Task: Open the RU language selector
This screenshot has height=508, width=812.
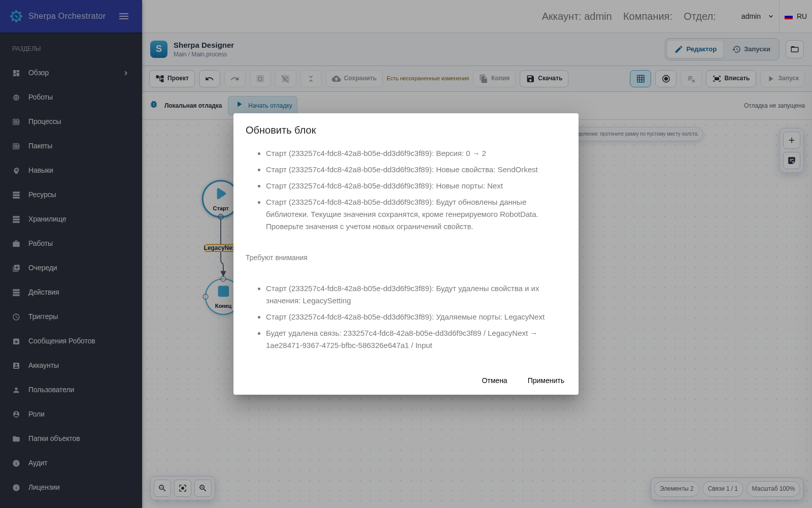Action: [x=796, y=16]
